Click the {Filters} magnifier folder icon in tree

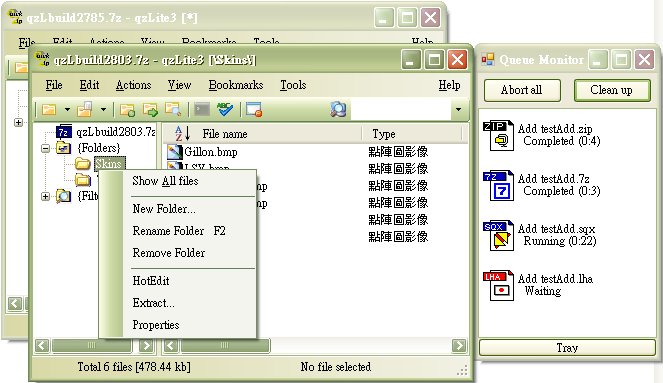[63, 196]
